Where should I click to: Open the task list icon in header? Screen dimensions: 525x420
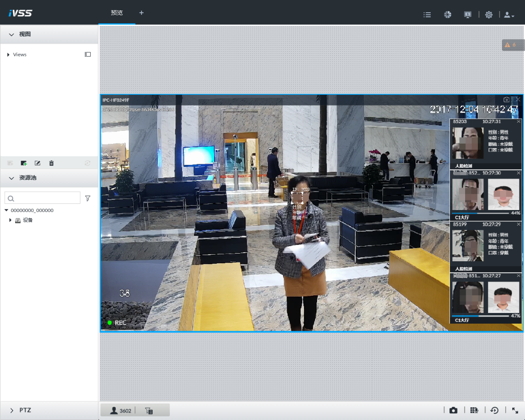[x=427, y=15]
